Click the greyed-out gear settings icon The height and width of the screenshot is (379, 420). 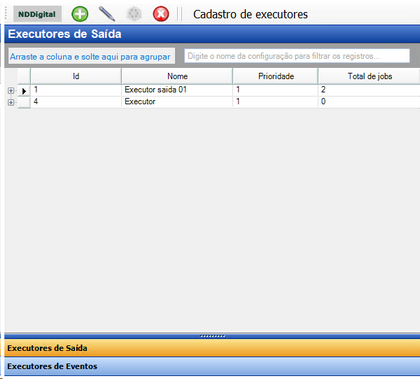(134, 14)
